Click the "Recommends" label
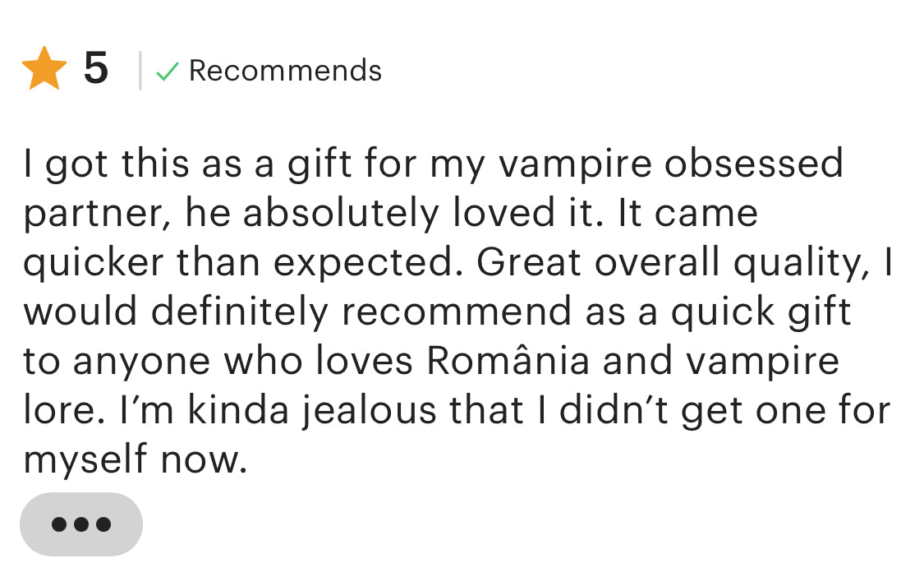Viewport: 924px width, 577px height. (x=285, y=71)
